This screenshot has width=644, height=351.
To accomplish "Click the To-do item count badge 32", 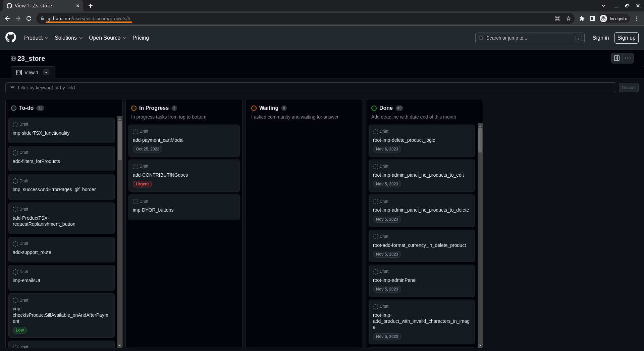I will click(40, 108).
